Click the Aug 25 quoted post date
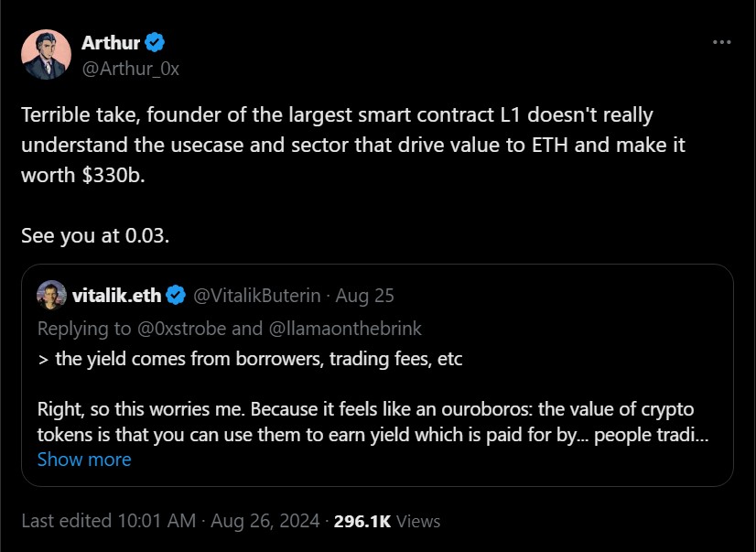The width and height of the screenshot is (756, 552). [365, 296]
